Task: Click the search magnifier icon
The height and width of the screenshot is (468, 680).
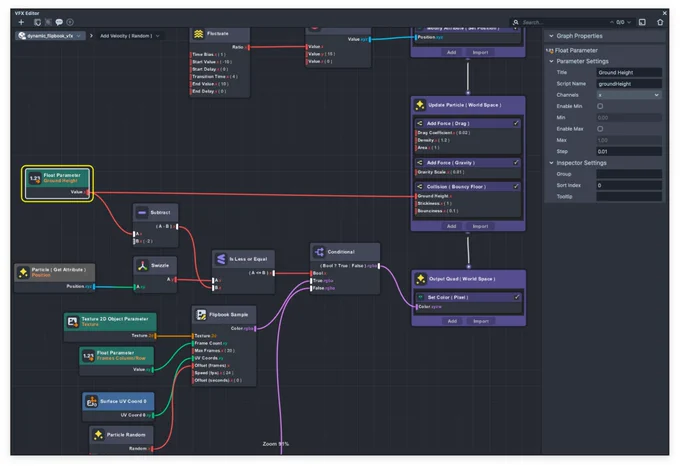Action: pos(516,22)
